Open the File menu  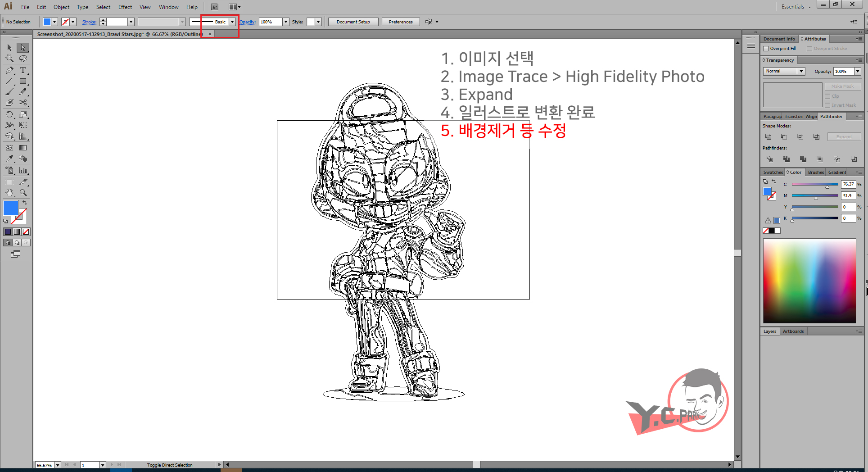tap(25, 7)
